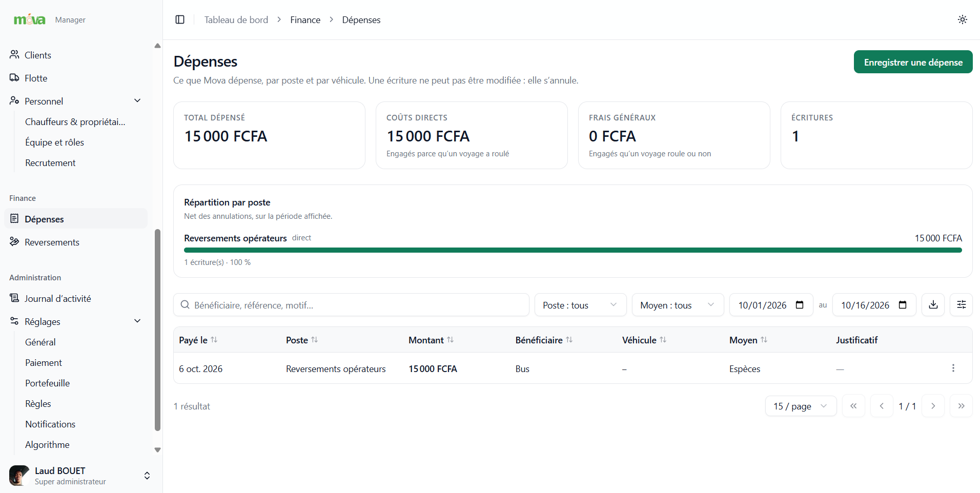Go to next page arrow
This screenshot has width=980, height=493.
click(x=933, y=406)
